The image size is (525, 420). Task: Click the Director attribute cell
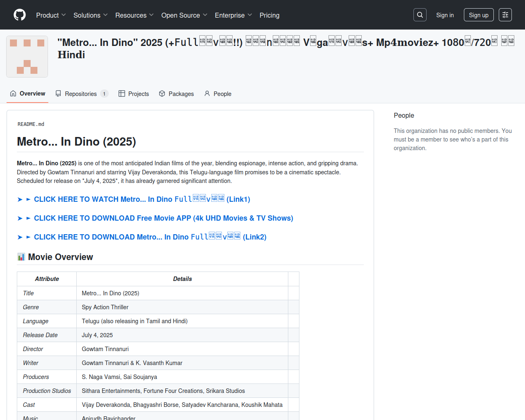point(47,349)
